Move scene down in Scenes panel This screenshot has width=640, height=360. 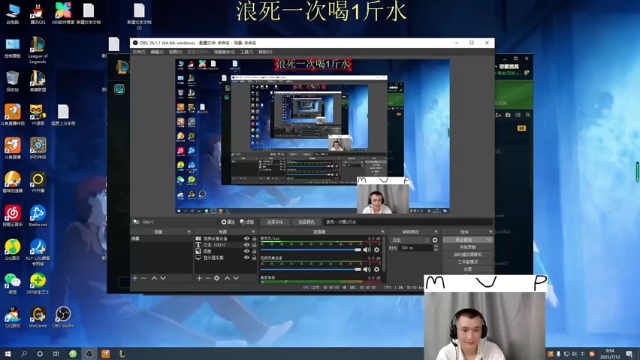(x=163, y=278)
